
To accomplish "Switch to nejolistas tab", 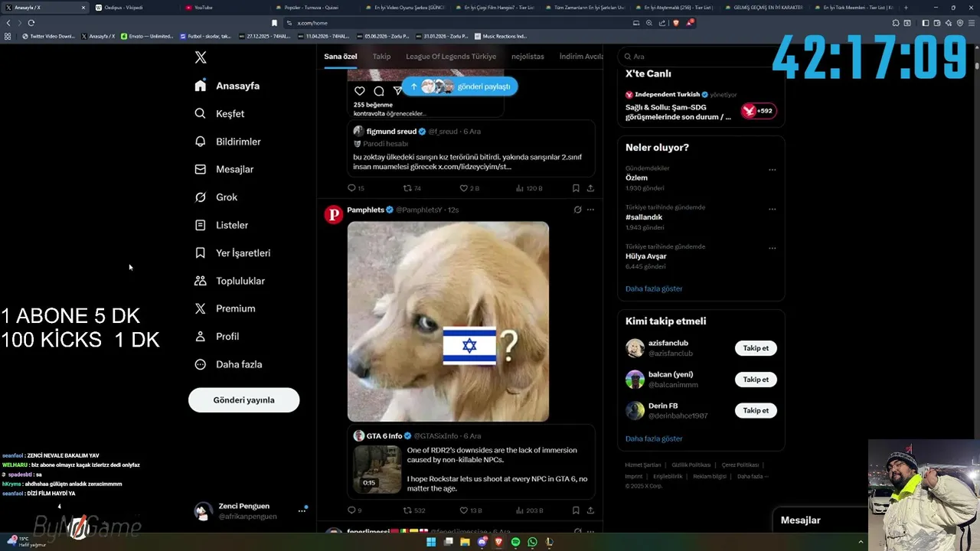I will (528, 57).
